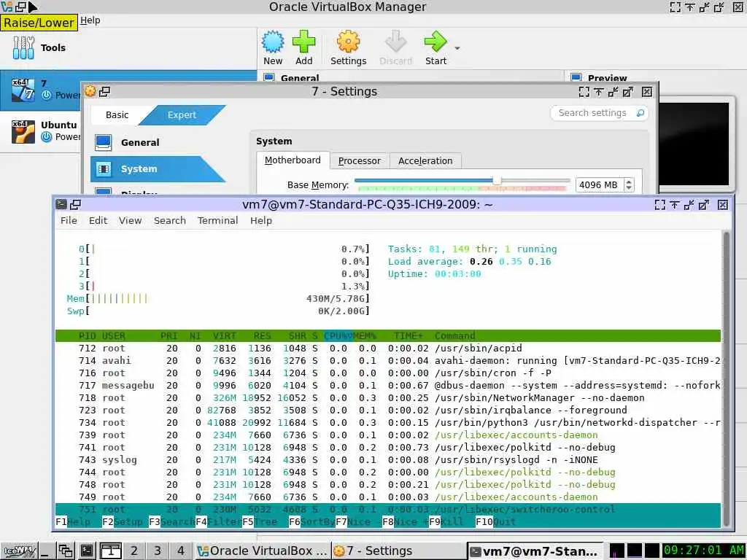Select the Motherboard tab
Viewport: 747px width, 560px height.
tap(293, 160)
